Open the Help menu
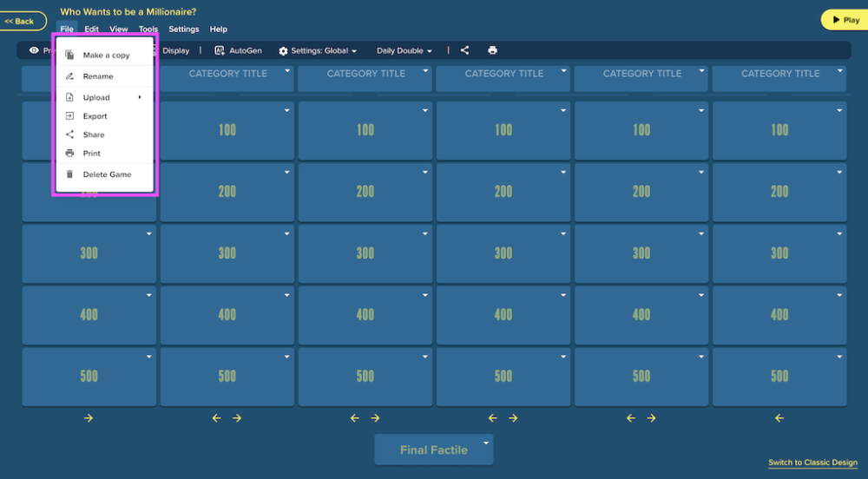This screenshot has height=479, width=868. coord(218,29)
